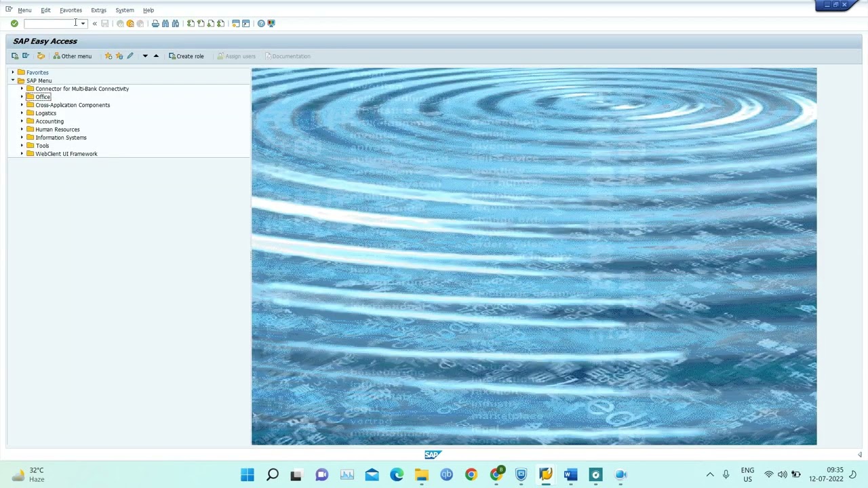Click the Cancel icon in standard toolbar
The width and height of the screenshot is (868, 488).
140,24
